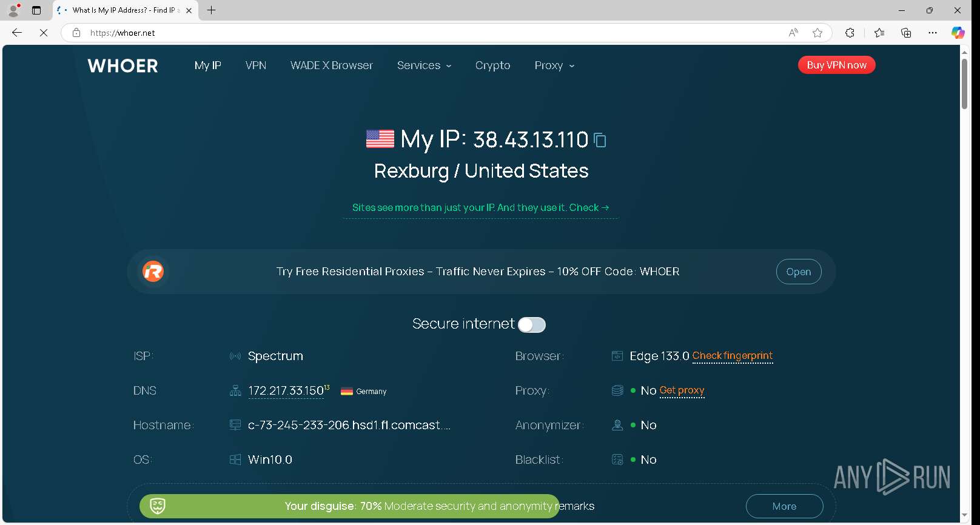The image size is (980, 525).
Task: Open the Settings and more ellipsis menu
Action: tap(933, 33)
